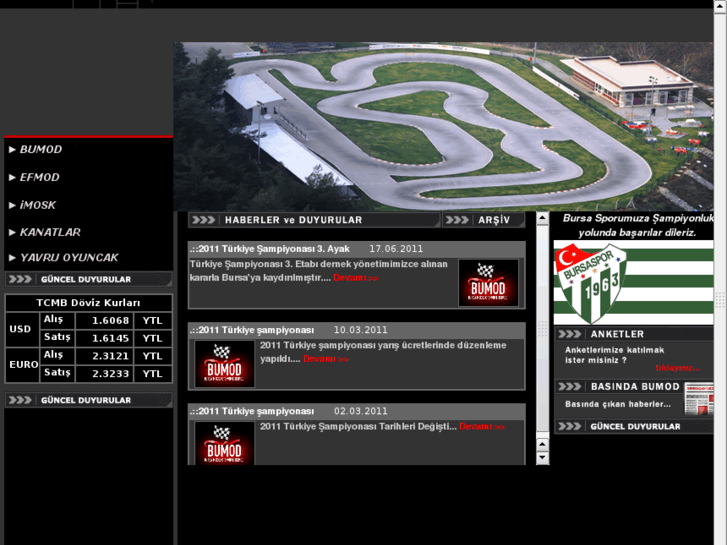
Task: Click the USD currency label
Action: [x=22, y=329]
